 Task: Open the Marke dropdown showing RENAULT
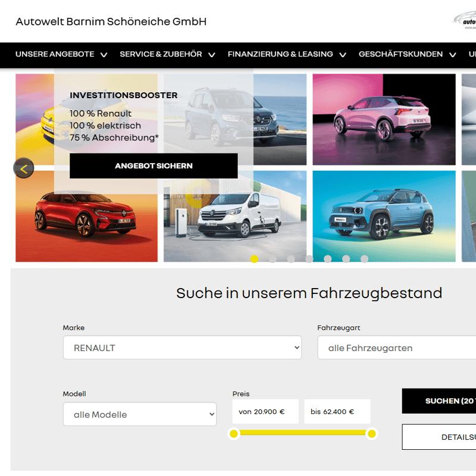182,347
